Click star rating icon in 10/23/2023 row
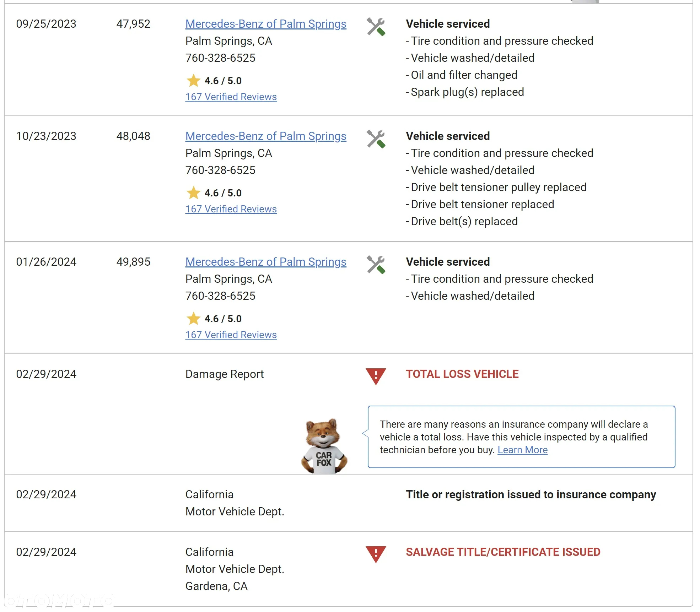700x612 pixels. 194,193
